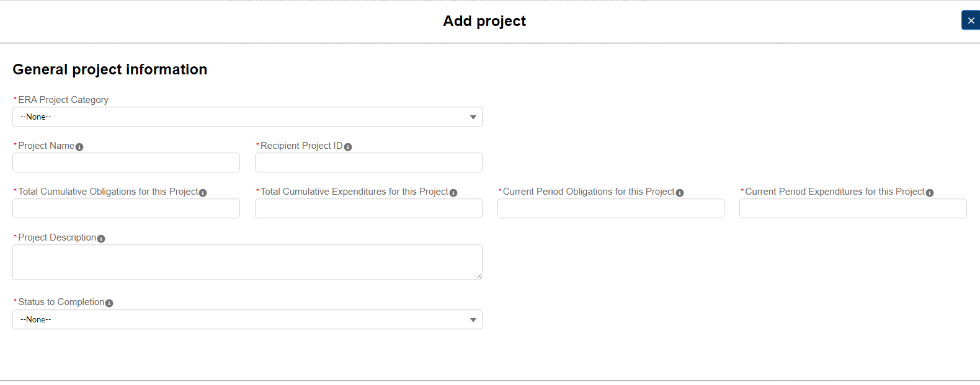
Task: Select Total Cumulative Expenditures input box
Action: point(368,208)
